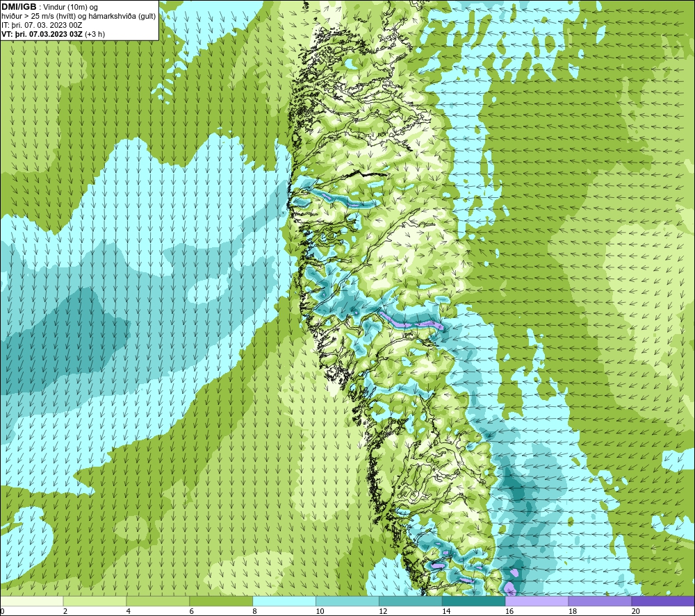Viewport: 695px width, 616px height.
Task: Click the 'IT: þri. 07. 03. 2023 00Z' line
Action: pyautogui.click(x=42, y=25)
